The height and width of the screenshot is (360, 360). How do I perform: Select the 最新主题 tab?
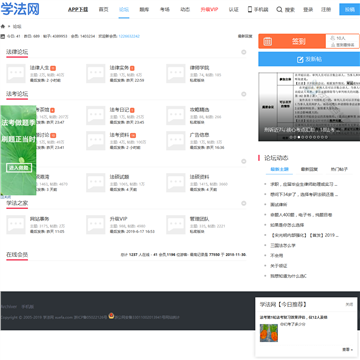tap(279, 169)
